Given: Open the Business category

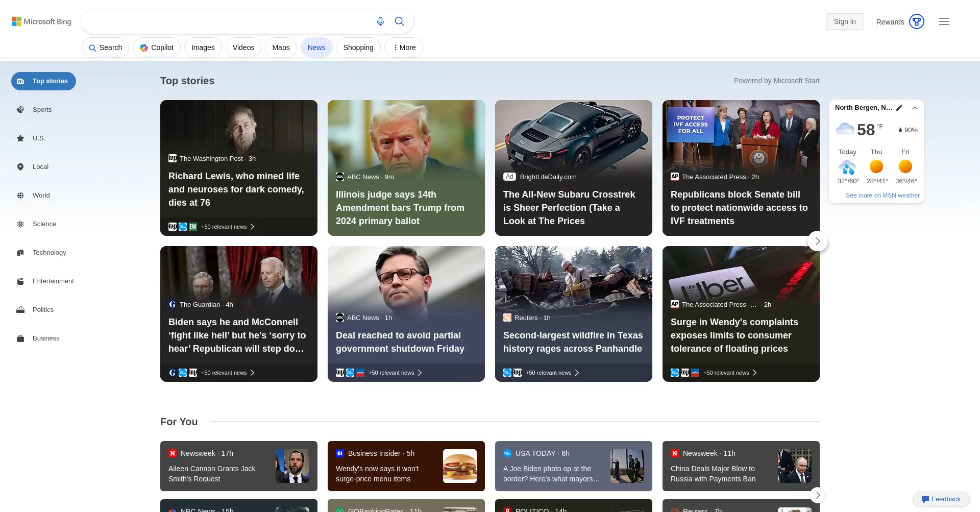Looking at the screenshot, I should click(x=46, y=338).
